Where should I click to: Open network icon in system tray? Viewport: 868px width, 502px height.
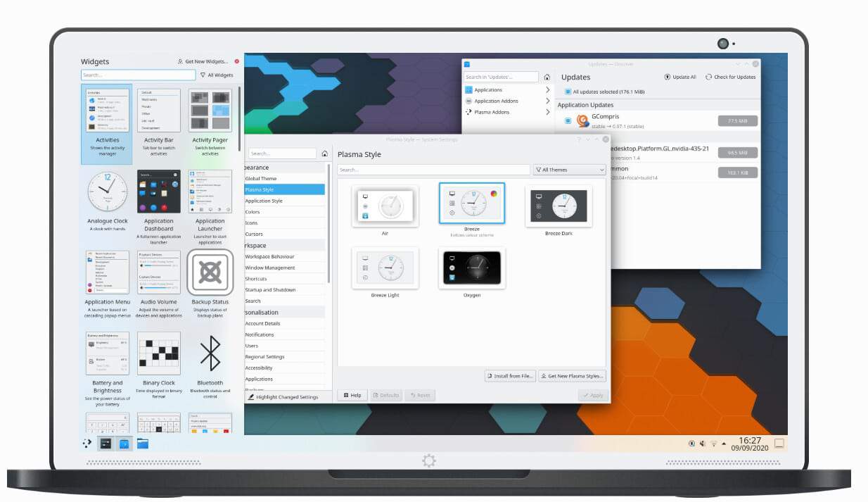pos(713,444)
